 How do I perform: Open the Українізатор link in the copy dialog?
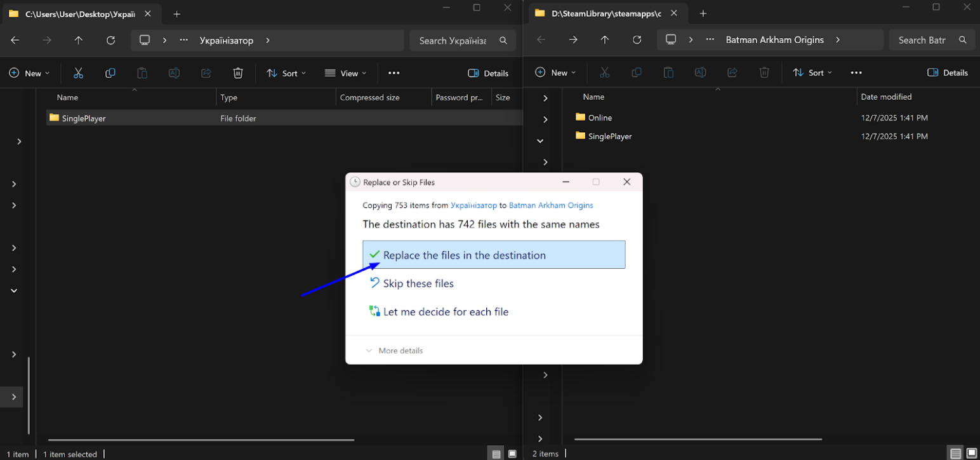[473, 206]
